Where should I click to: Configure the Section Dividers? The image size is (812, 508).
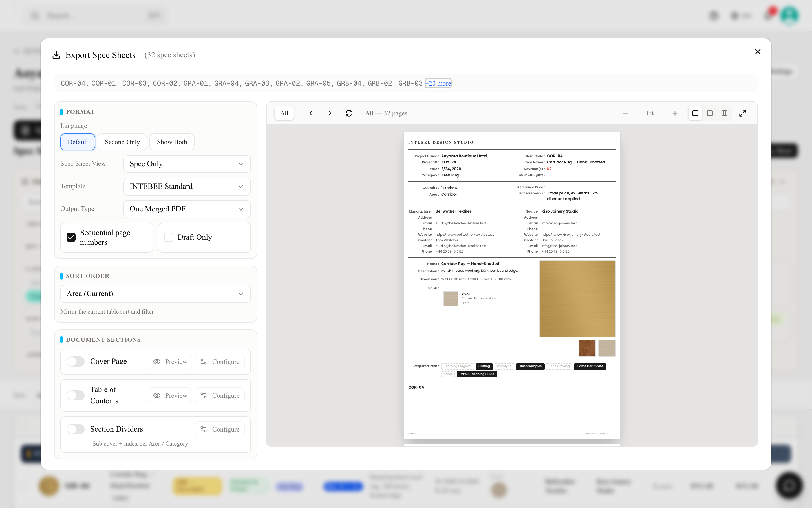(220, 429)
